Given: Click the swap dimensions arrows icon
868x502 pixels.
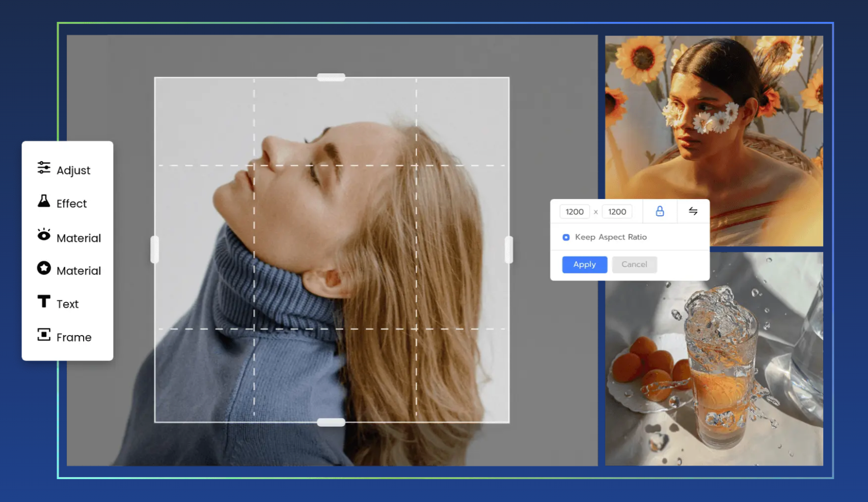Looking at the screenshot, I should 693,211.
